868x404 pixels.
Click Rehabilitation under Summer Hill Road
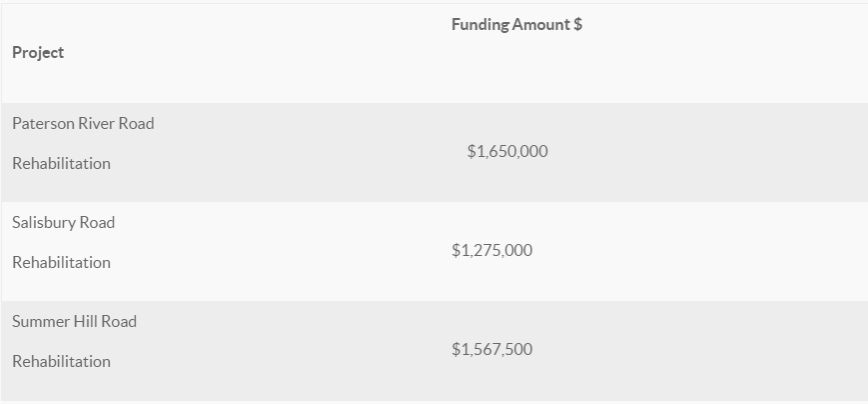pos(62,361)
